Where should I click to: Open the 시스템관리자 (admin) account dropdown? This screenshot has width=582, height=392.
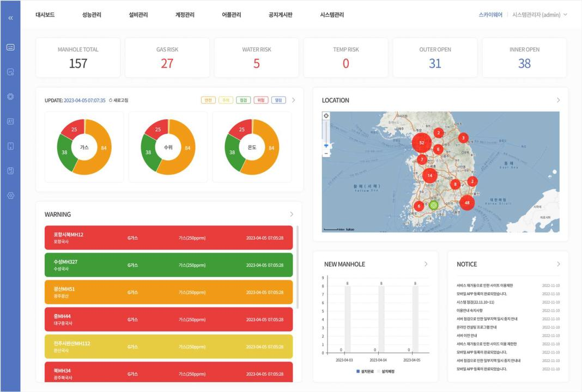coord(539,15)
